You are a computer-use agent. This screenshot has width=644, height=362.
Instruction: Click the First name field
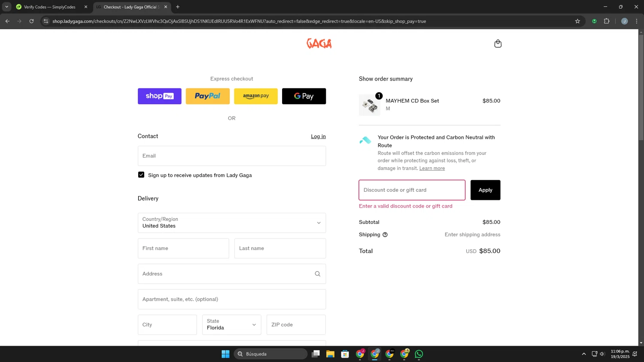[x=183, y=248]
